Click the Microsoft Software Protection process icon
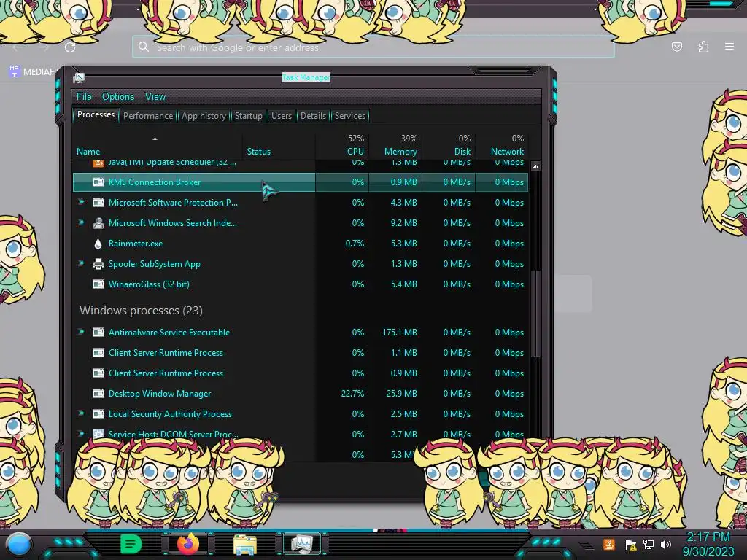The width and height of the screenshot is (747, 560). 98,203
